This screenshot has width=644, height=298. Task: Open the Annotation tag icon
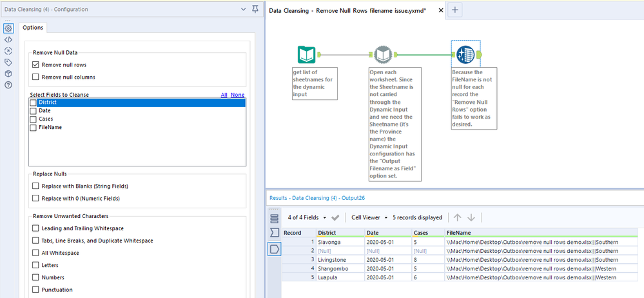[x=8, y=63]
